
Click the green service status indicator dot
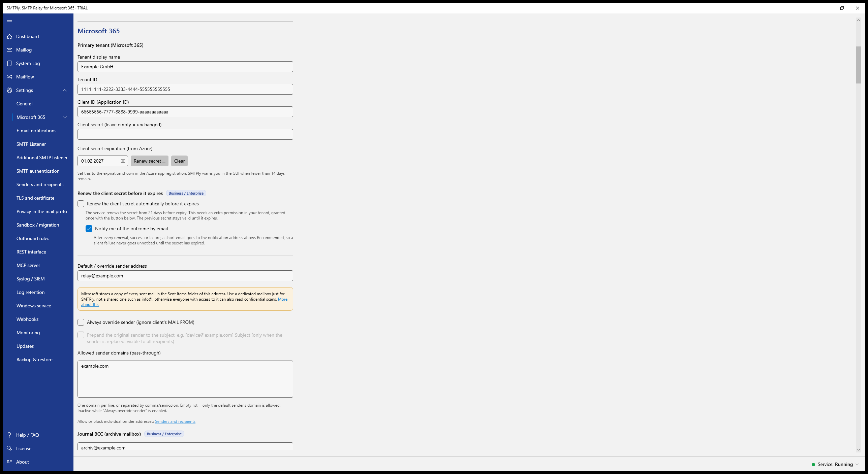(x=813, y=465)
